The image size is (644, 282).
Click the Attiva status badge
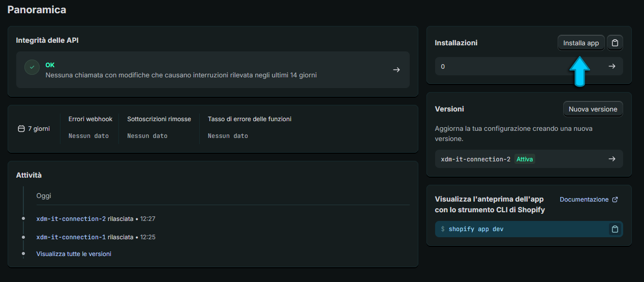pyautogui.click(x=525, y=159)
